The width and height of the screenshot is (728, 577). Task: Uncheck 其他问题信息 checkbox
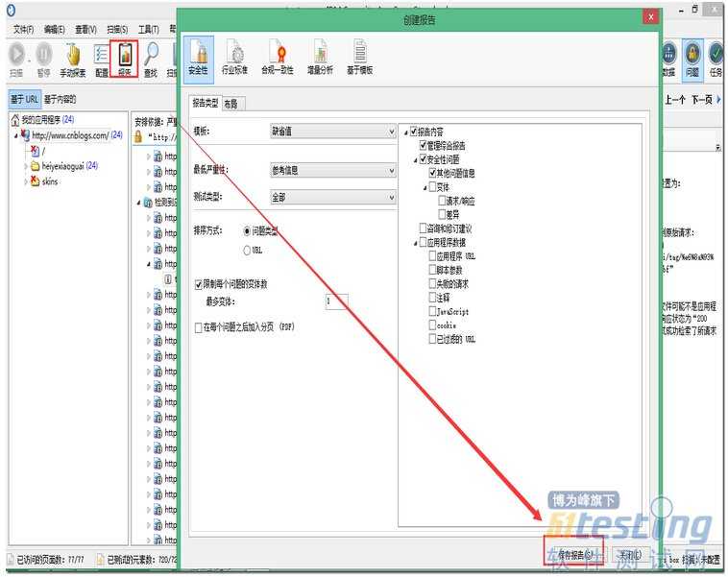tap(432, 173)
